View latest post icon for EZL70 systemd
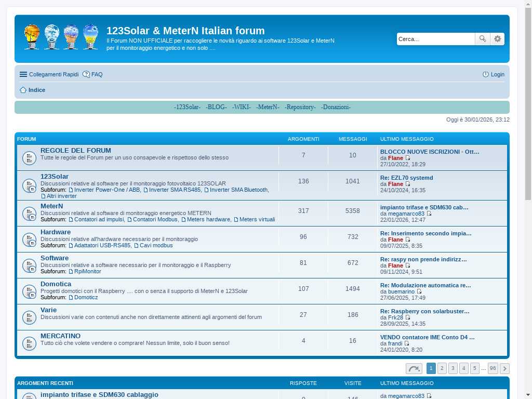532x399 pixels. pyautogui.click(x=408, y=184)
